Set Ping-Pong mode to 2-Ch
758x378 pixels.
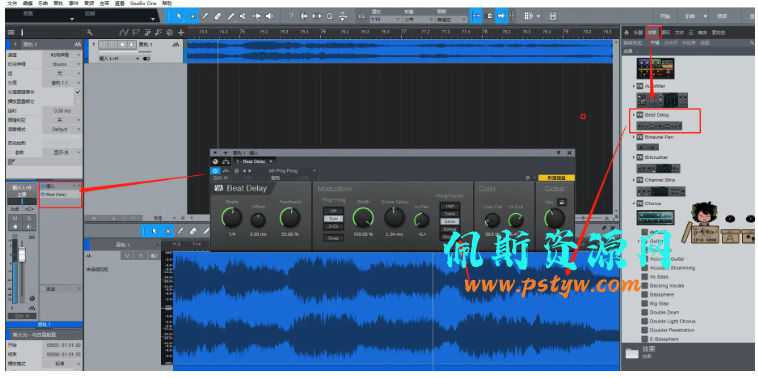(334, 226)
